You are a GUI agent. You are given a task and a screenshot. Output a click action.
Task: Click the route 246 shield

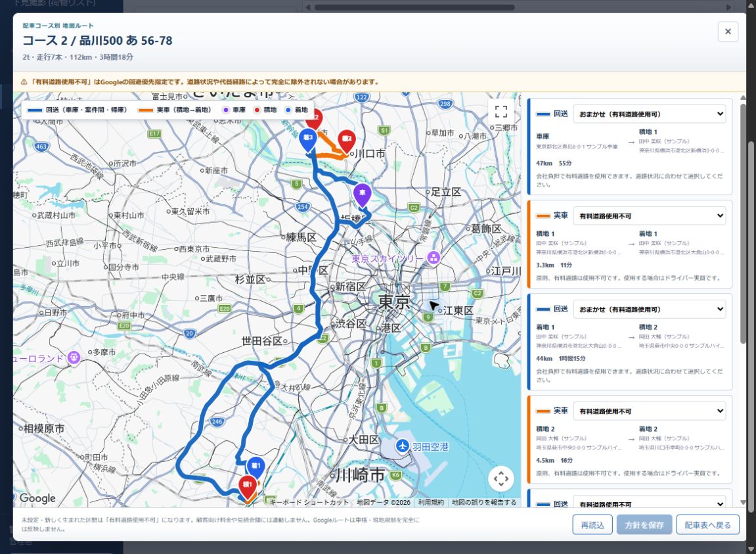(217, 421)
